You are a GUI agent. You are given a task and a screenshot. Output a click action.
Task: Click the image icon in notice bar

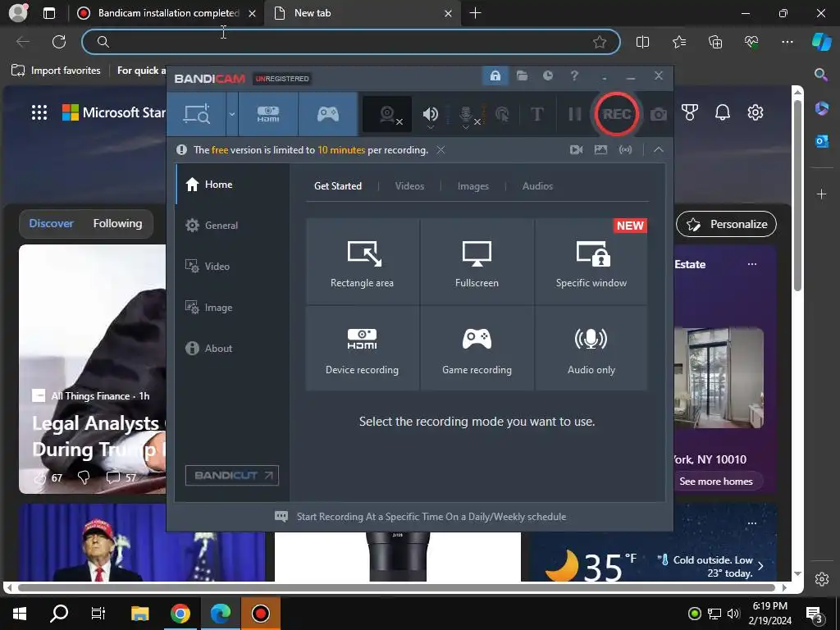[600, 150]
